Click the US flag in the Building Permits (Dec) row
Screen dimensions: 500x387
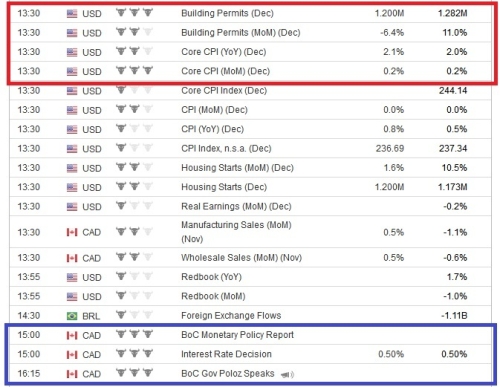click(x=72, y=14)
